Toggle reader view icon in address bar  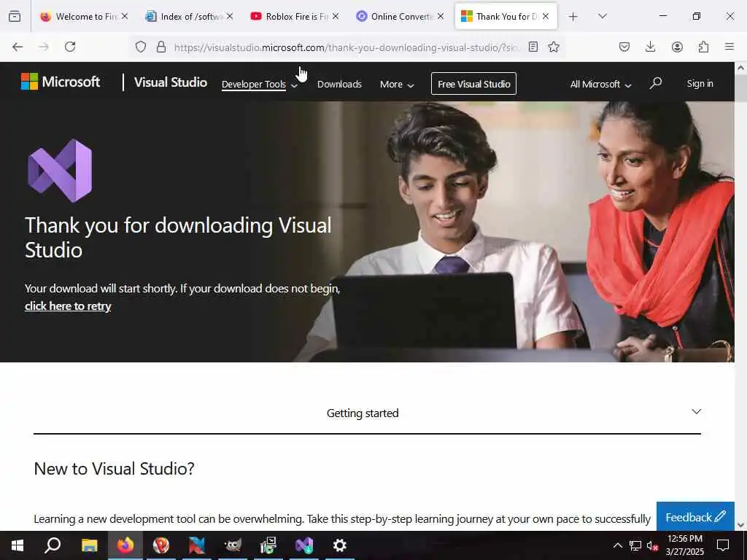click(x=533, y=47)
